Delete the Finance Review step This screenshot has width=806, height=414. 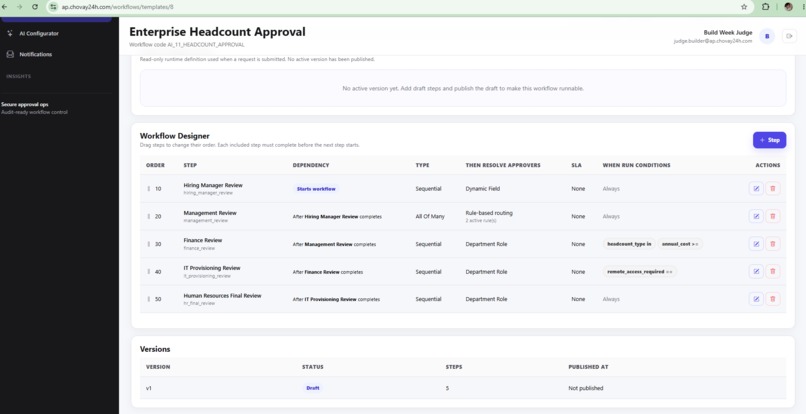click(x=773, y=244)
